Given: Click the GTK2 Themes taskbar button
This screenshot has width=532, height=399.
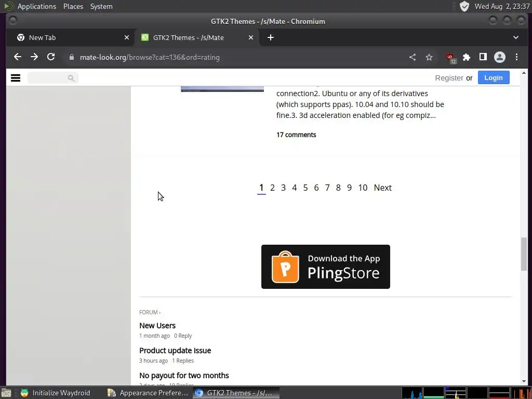Looking at the screenshot, I should (x=236, y=393).
